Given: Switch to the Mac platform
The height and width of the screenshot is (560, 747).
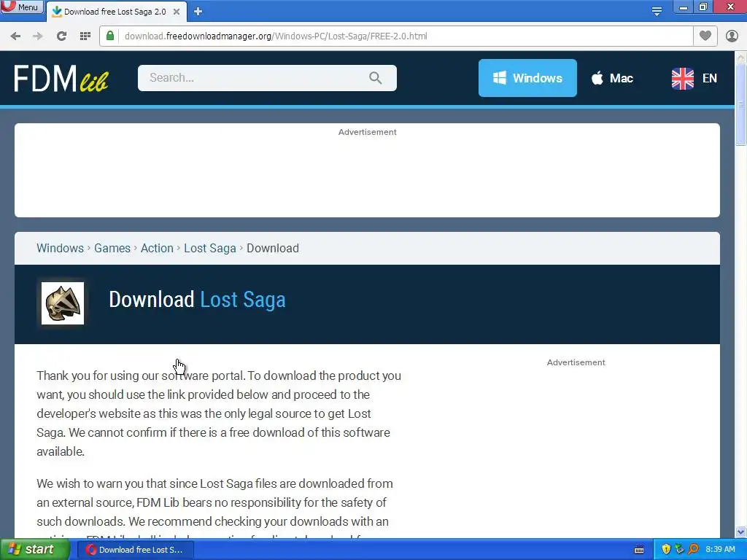Looking at the screenshot, I should click(x=612, y=78).
